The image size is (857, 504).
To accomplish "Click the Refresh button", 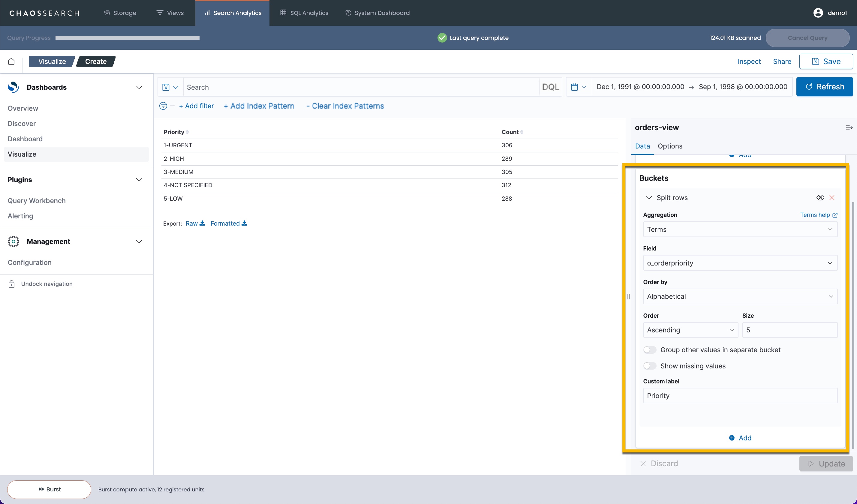I will pos(824,87).
